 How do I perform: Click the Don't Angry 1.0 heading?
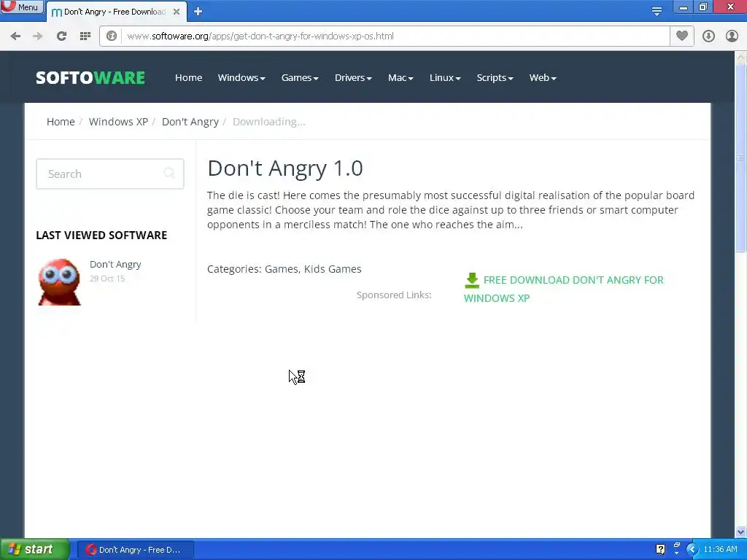(x=285, y=168)
